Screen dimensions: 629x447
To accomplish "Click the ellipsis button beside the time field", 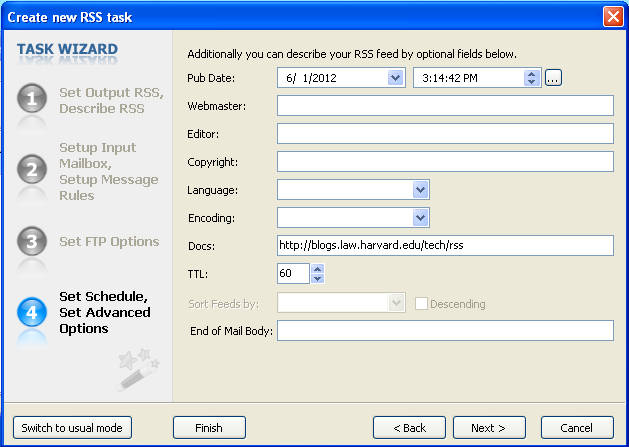I will click(x=553, y=78).
